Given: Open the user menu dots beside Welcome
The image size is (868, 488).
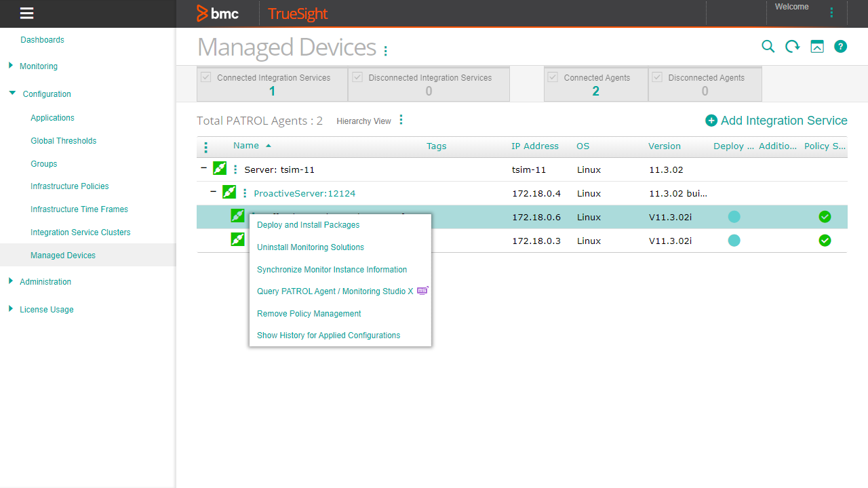Looking at the screenshot, I should (x=831, y=12).
